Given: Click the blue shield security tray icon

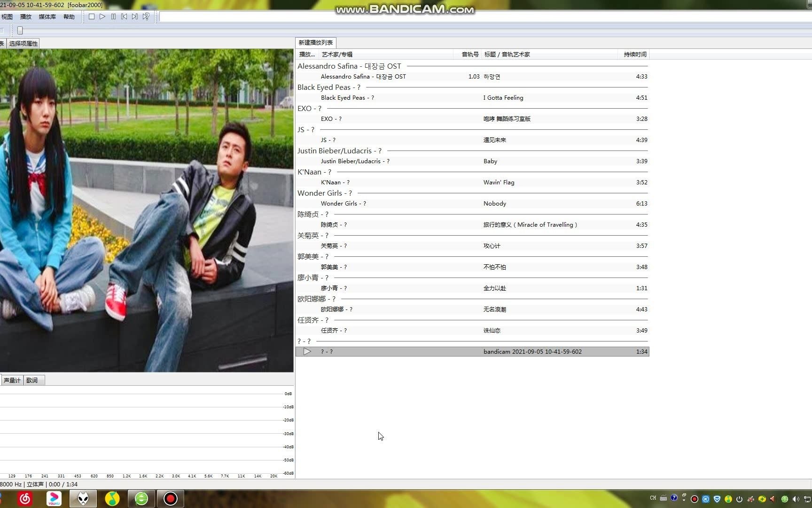Looking at the screenshot, I should [717, 499].
